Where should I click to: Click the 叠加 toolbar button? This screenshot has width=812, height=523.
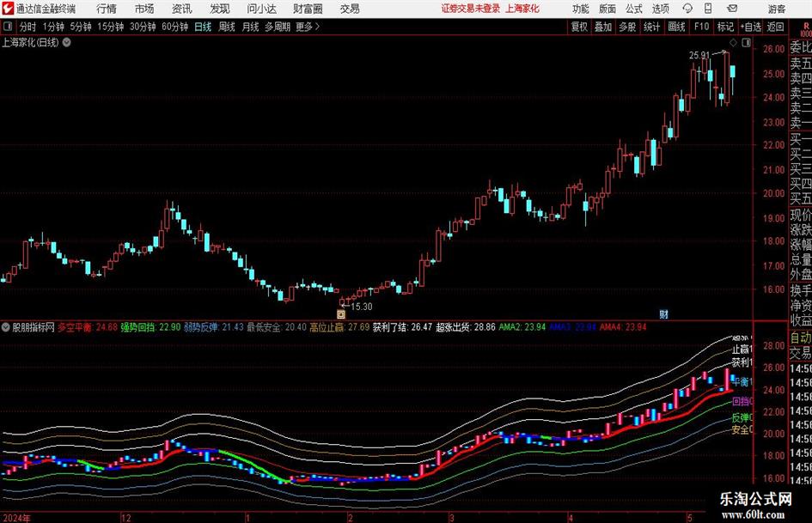tap(603, 27)
